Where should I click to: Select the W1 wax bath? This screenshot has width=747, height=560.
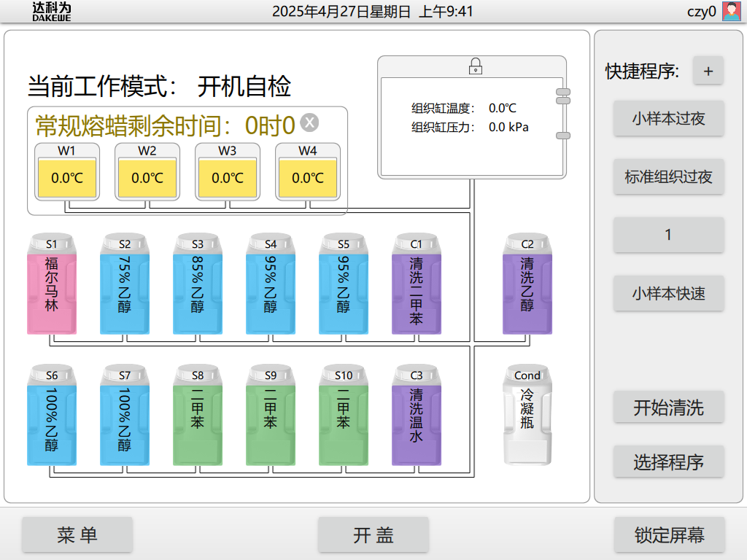[x=66, y=172]
